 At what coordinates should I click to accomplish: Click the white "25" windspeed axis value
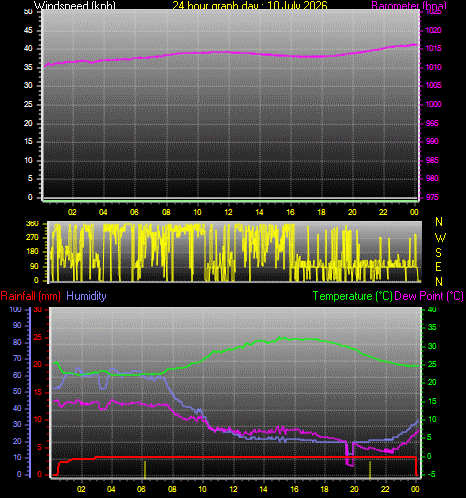[28, 104]
